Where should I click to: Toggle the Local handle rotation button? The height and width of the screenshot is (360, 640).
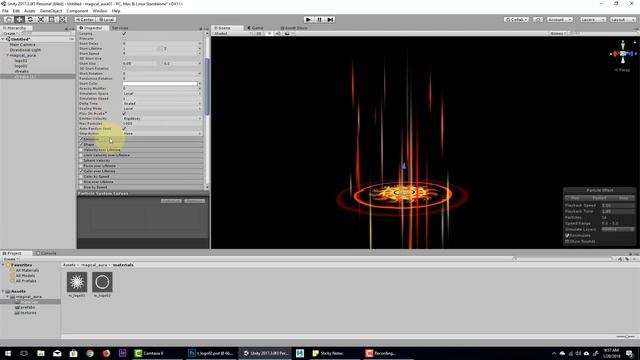(107, 19)
